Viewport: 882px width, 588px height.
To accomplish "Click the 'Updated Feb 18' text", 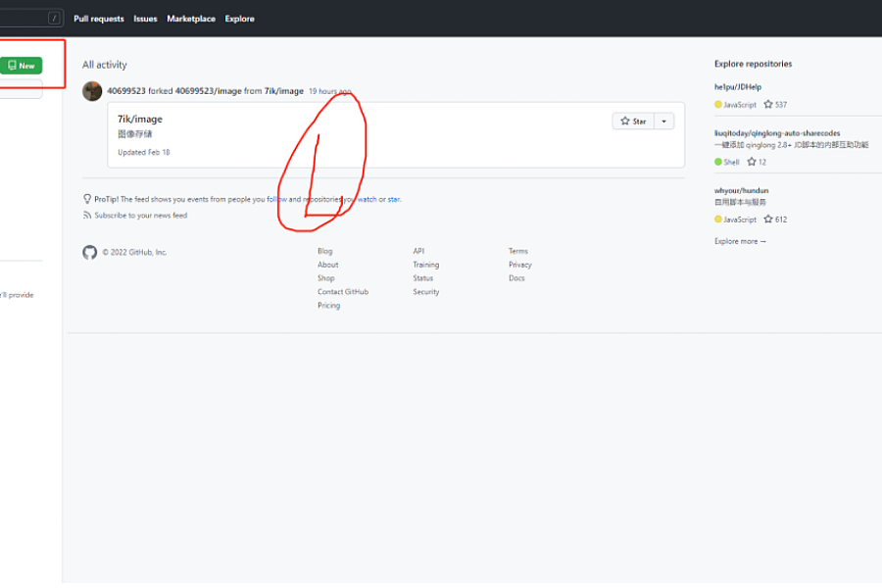I will [144, 152].
